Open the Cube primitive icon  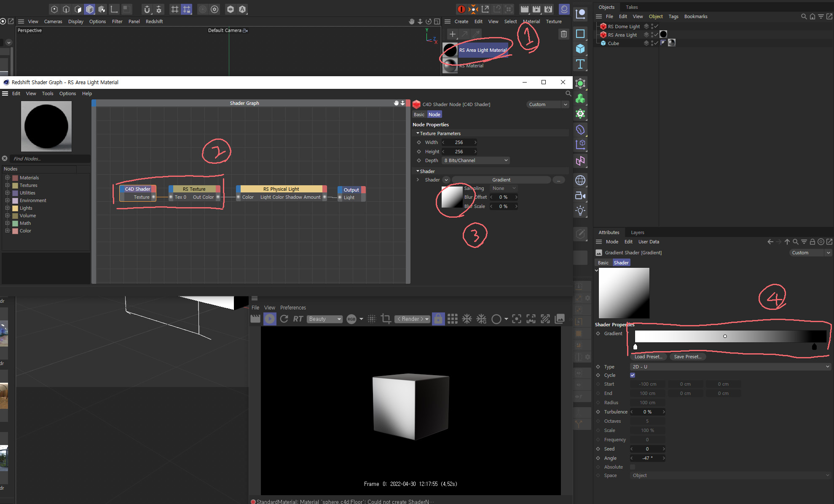pyautogui.click(x=580, y=49)
